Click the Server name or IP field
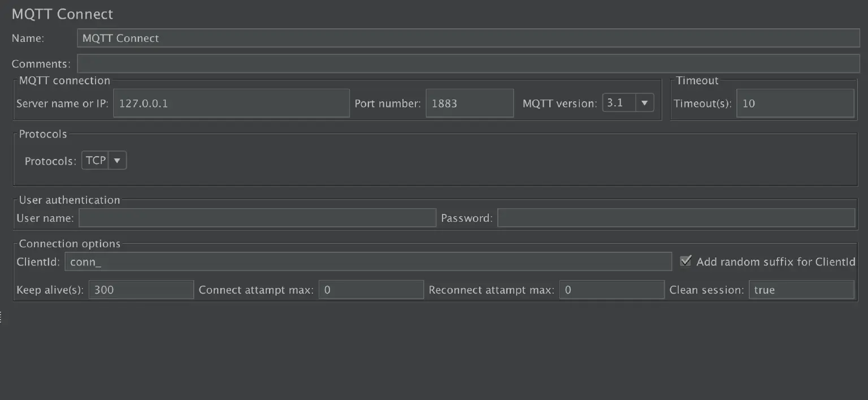868x400 pixels. (x=231, y=103)
